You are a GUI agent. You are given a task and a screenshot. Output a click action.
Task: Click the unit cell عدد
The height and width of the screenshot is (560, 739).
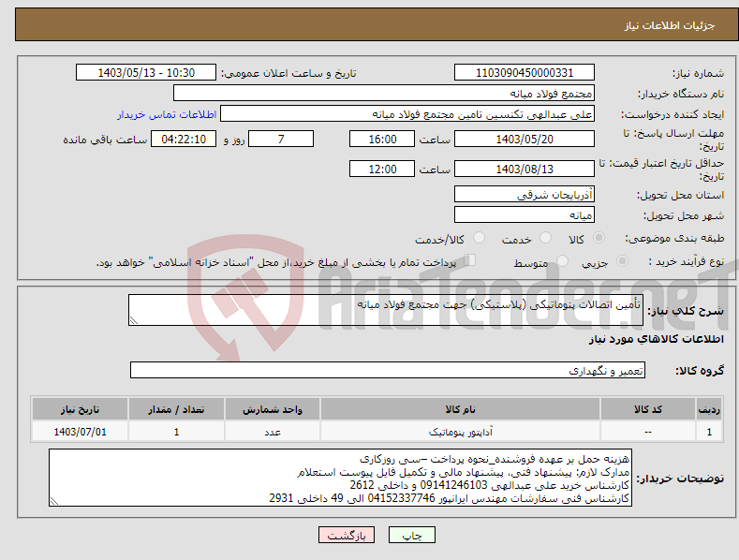(273, 432)
